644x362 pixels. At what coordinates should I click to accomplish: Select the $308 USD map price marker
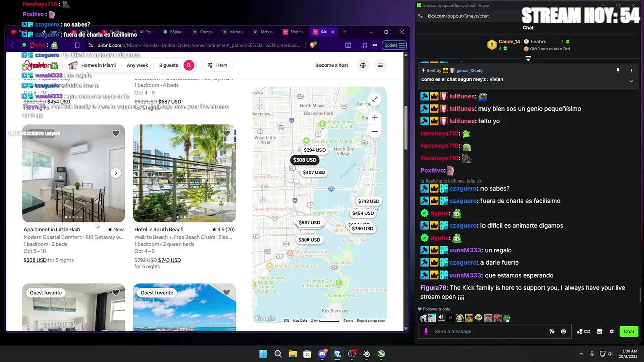tap(305, 160)
